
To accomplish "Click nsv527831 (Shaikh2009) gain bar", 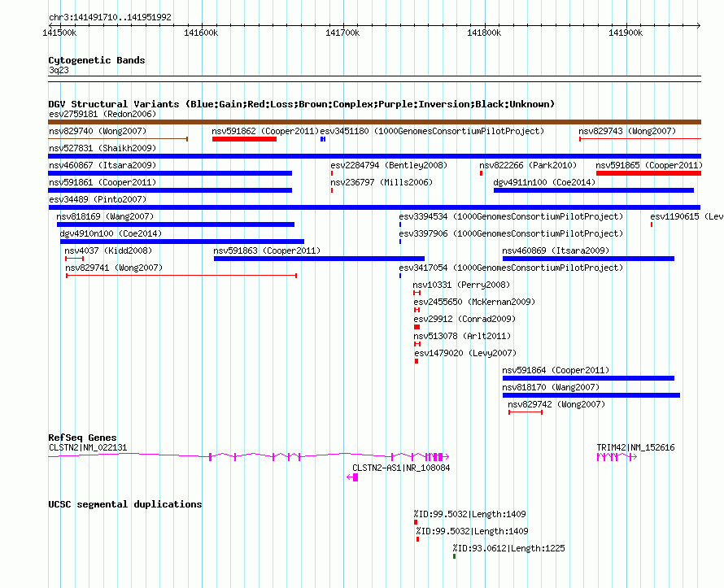I will click(x=374, y=156).
